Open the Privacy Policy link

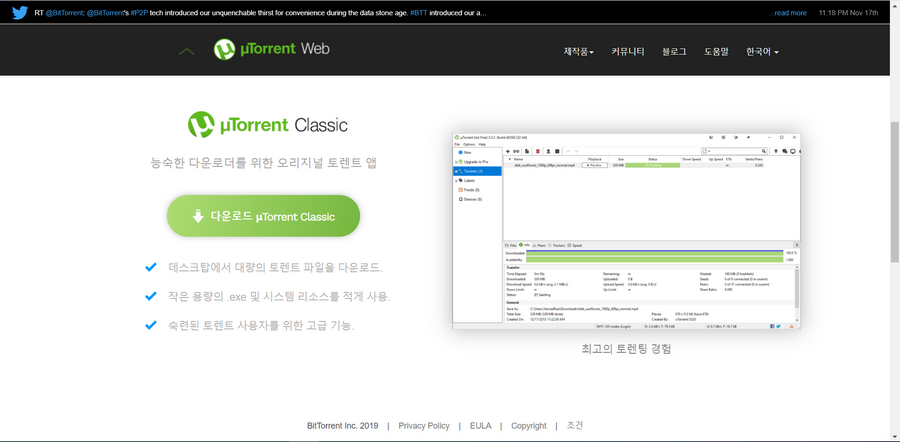[424, 426]
